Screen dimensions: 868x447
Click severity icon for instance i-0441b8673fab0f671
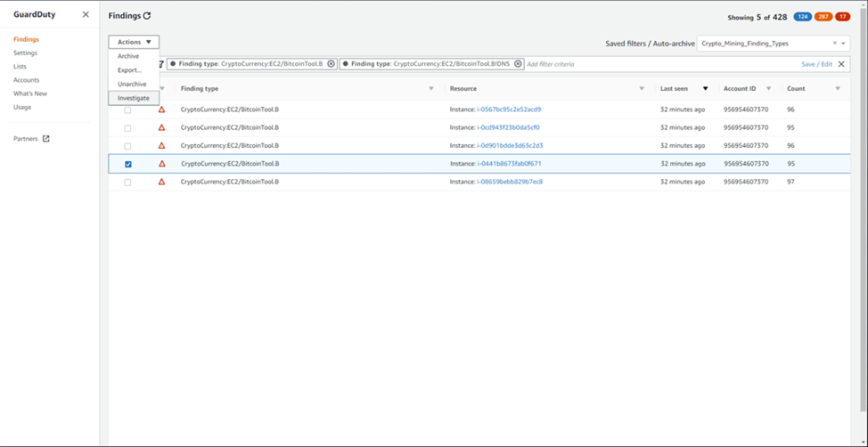tap(161, 164)
